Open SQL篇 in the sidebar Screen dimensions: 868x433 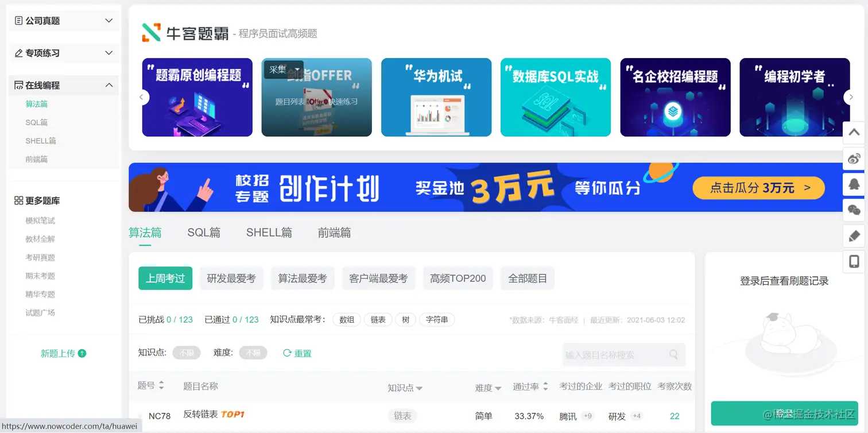(x=37, y=122)
